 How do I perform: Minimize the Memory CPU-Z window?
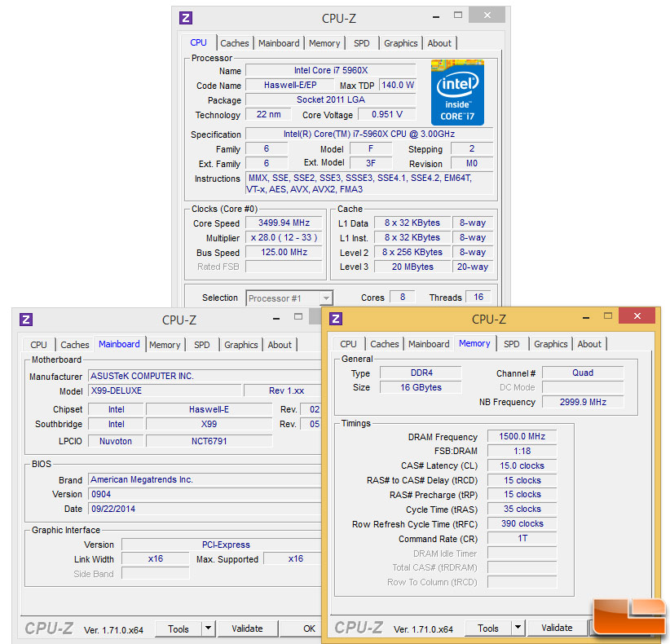[x=586, y=318]
